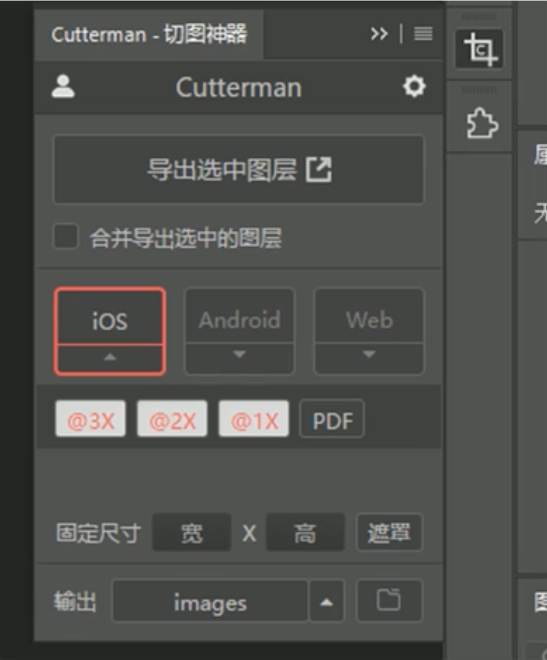Collapse panel with double-arrow icon

(x=379, y=34)
